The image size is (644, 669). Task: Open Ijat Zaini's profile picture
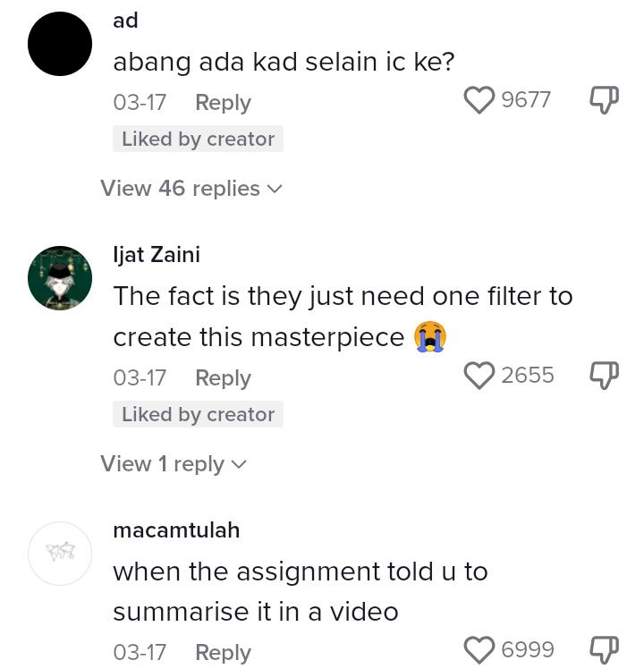(x=60, y=278)
